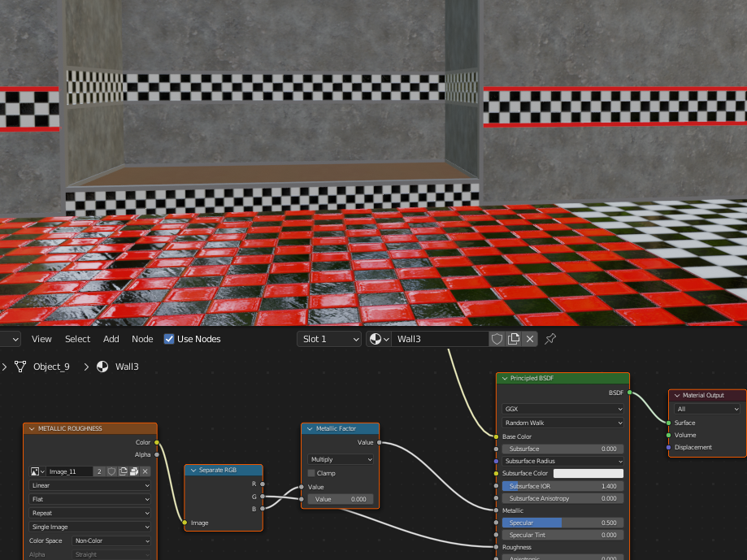
Task: Open the Random Walk subsurface method dropdown
Action: (562, 423)
